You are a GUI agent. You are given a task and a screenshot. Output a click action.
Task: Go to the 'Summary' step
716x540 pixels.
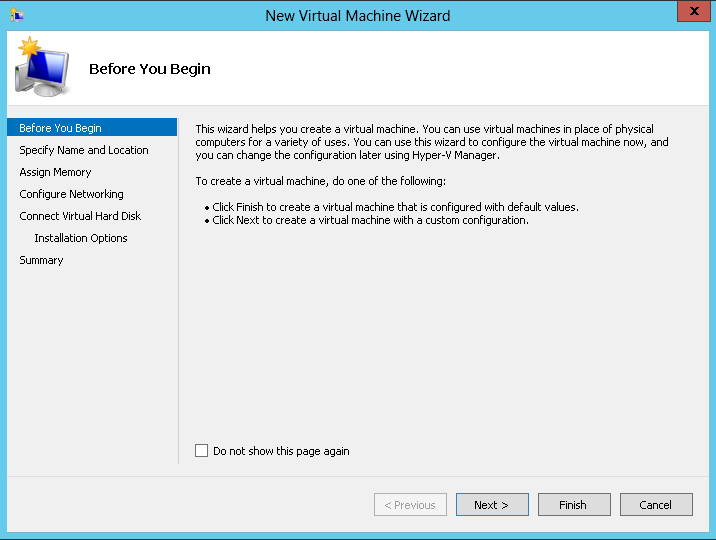(x=41, y=260)
